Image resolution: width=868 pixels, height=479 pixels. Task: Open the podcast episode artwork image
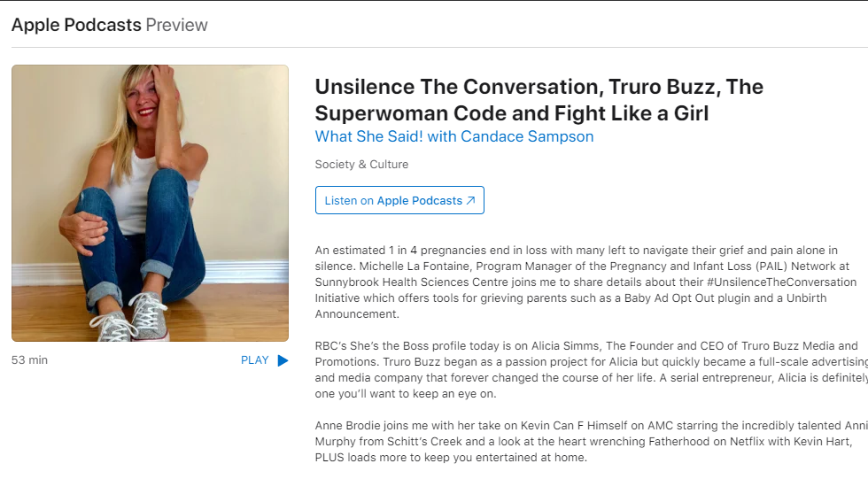click(150, 203)
